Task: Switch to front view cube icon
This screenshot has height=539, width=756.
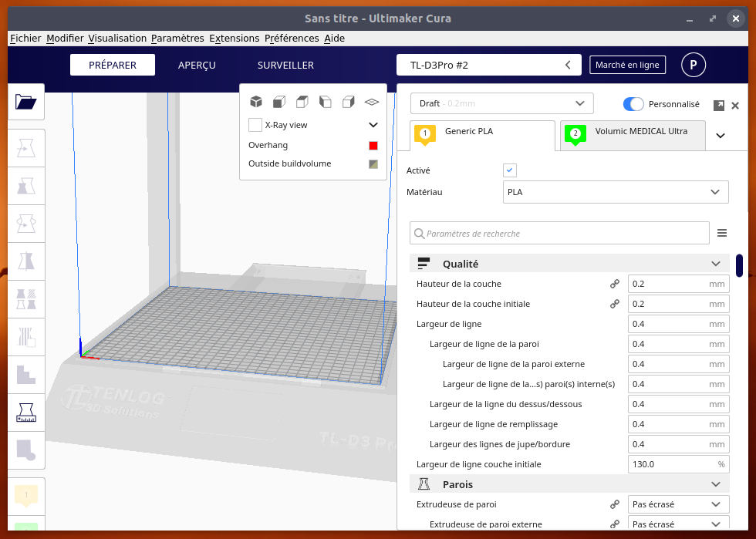Action: (x=279, y=102)
